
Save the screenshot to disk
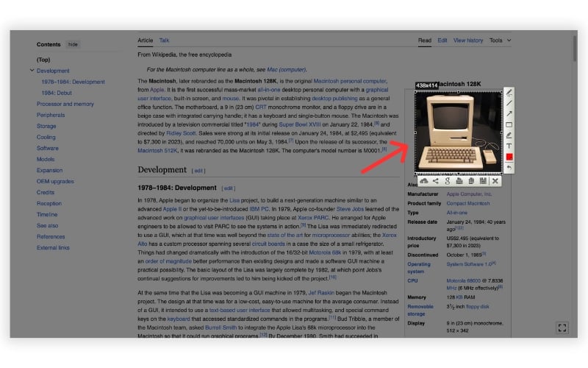tap(483, 181)
